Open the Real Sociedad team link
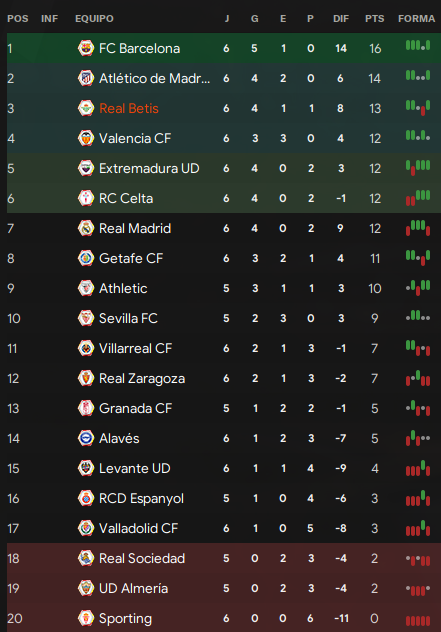This screenshot has height=632, width=441. click(x=142, y=558)
